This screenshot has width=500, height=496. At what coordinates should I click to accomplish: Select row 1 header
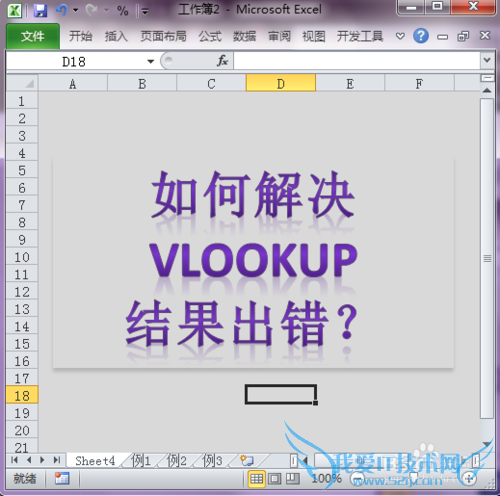point(22,101)
